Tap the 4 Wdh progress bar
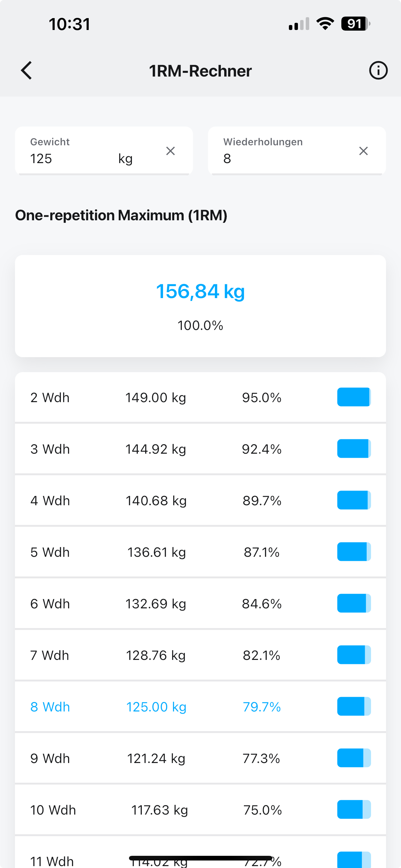The width and height of the screenshot is (401, 868). pyautogui.click(x=354, y=500)
